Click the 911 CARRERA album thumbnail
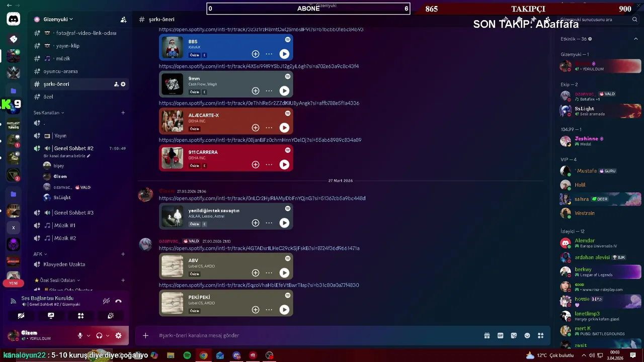 pyautogui.click(x=172, y=158)
